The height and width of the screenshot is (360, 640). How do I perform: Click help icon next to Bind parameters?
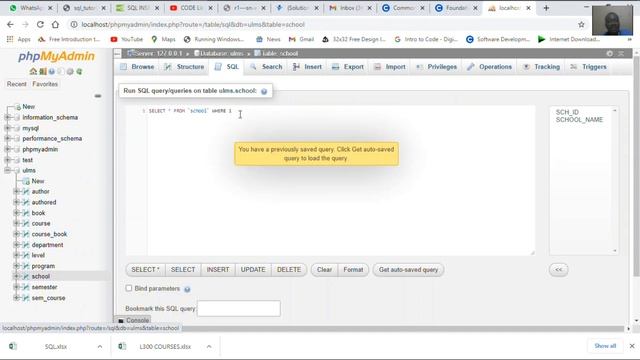point(187,289)
